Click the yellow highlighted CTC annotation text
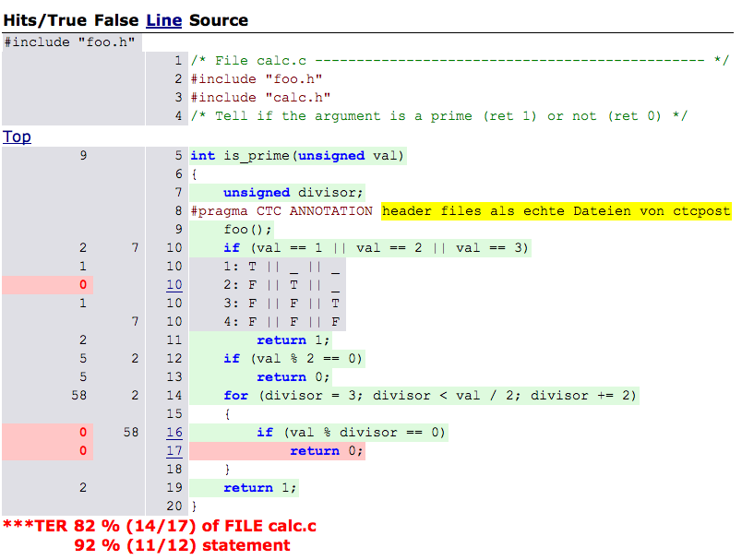Image resolution: width=742 pixels, height=560 pixels. tap(556, 211)
